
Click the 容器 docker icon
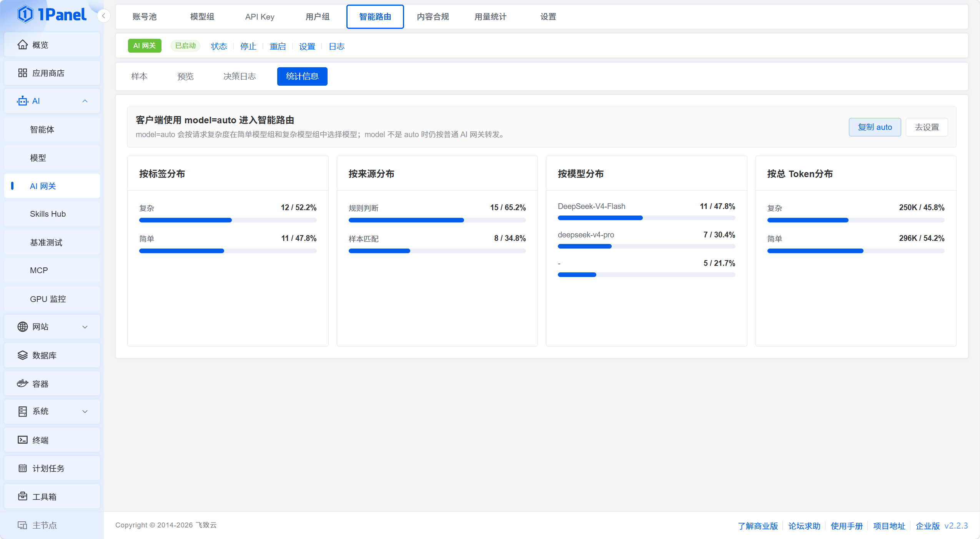click(23, 383)
